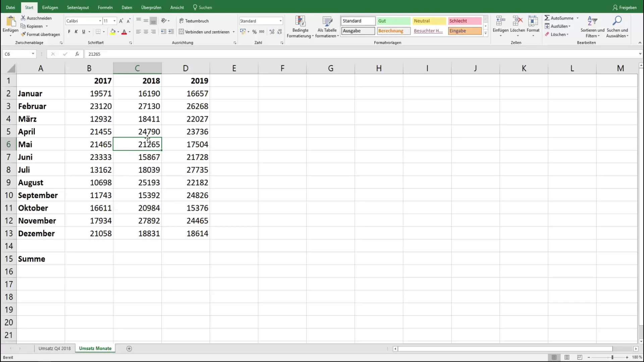Switch to page layout view
The height and width of the screenshot is (362, 644).
tap(567, 357)
